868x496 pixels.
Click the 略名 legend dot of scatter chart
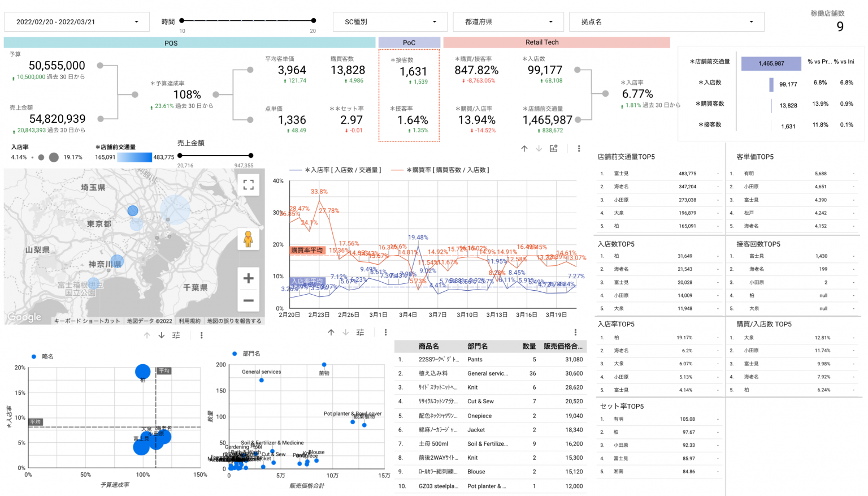tap(34, 357)
